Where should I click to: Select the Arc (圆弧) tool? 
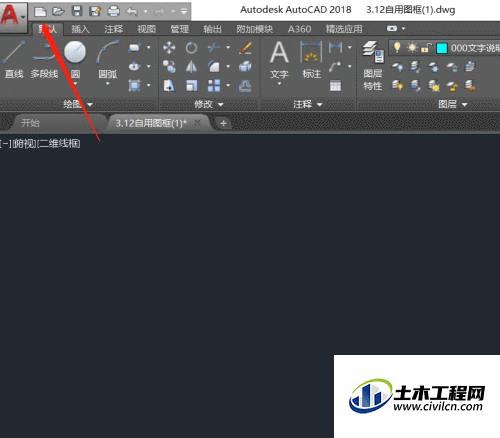(x=108, y=59)
